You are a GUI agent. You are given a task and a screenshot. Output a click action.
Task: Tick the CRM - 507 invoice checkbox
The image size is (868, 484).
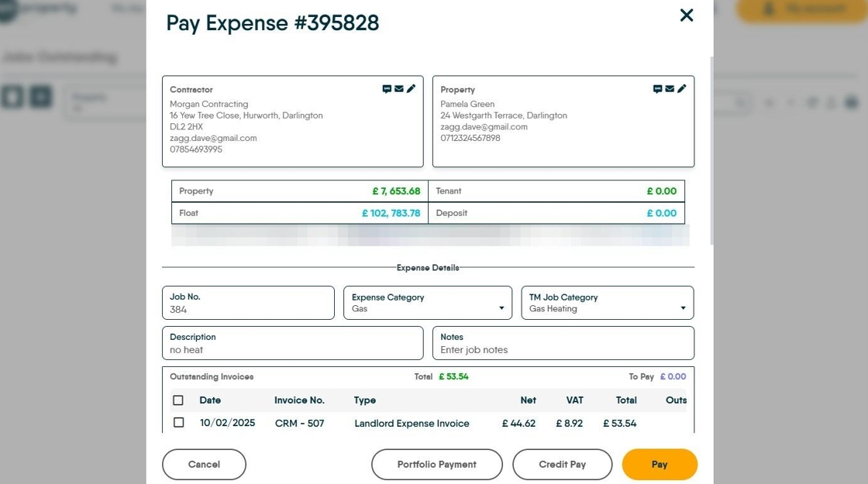point(179,423)
